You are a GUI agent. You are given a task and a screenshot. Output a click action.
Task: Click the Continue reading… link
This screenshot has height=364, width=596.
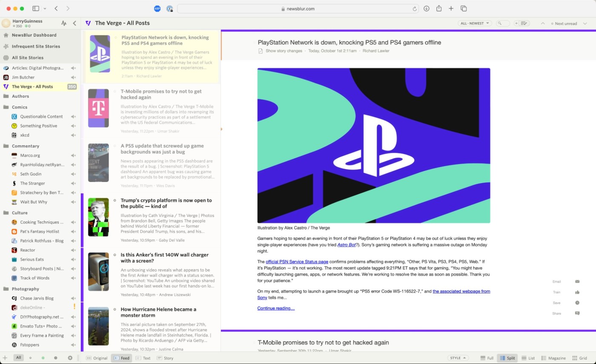pos(276,308)
